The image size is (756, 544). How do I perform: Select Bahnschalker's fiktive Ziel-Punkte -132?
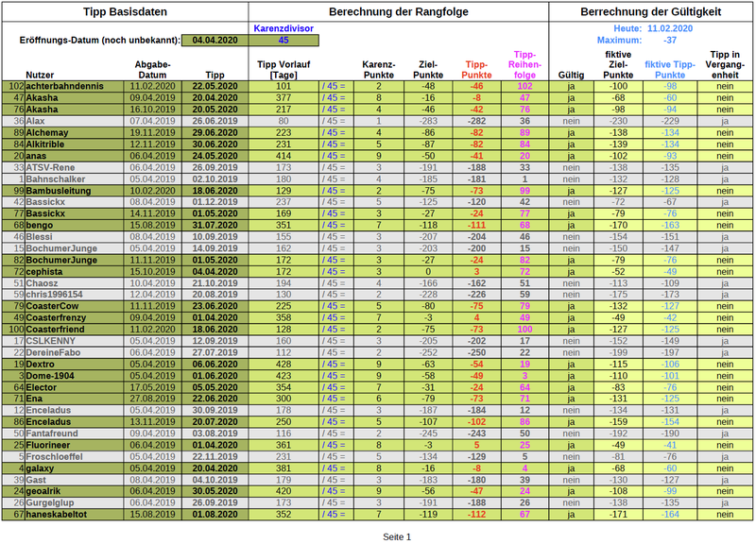pyautogui.click(x=618, y=178)
